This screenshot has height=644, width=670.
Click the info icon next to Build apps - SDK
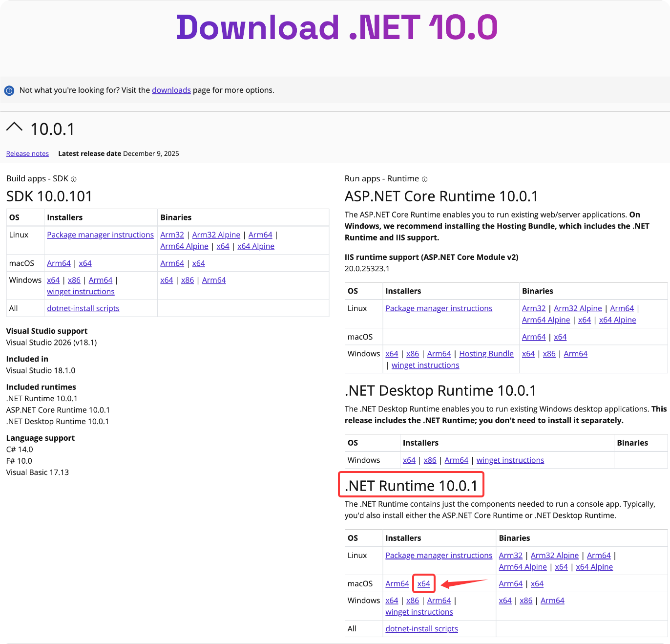(x=74, y=179)
